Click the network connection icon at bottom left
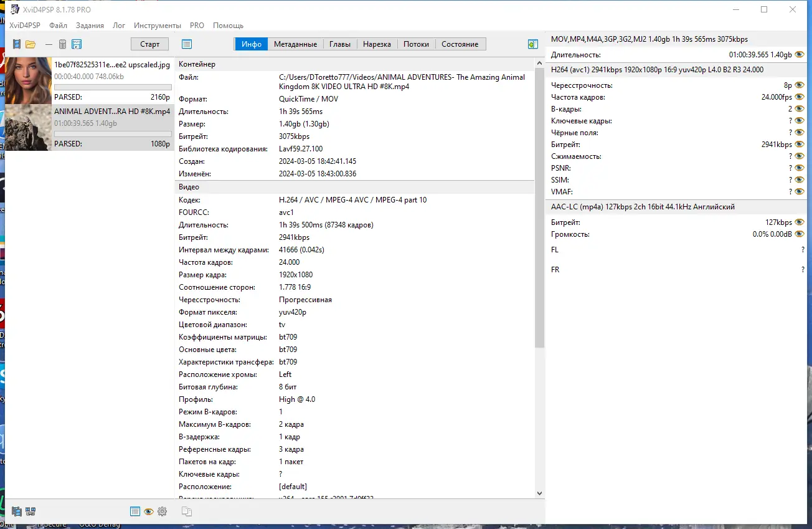812x529 pixels. [31, 512]
